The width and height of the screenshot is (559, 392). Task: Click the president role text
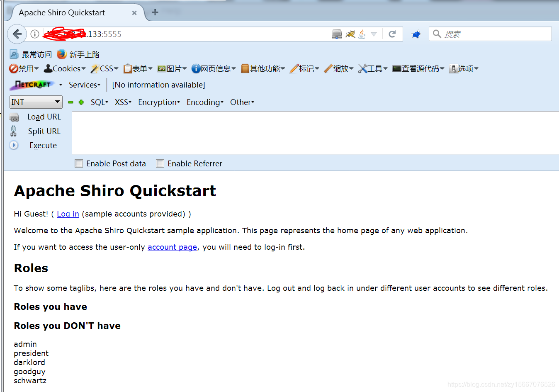[31, 353]
